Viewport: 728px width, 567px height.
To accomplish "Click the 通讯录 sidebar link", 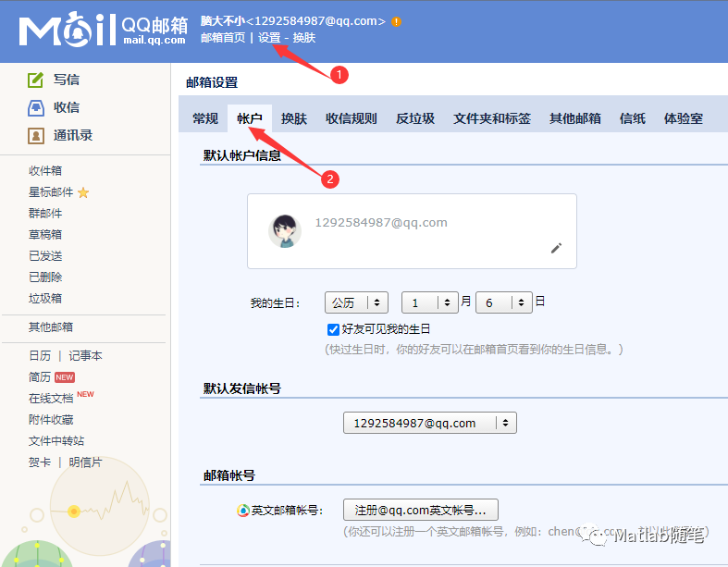I will click(x=73, y=136).
